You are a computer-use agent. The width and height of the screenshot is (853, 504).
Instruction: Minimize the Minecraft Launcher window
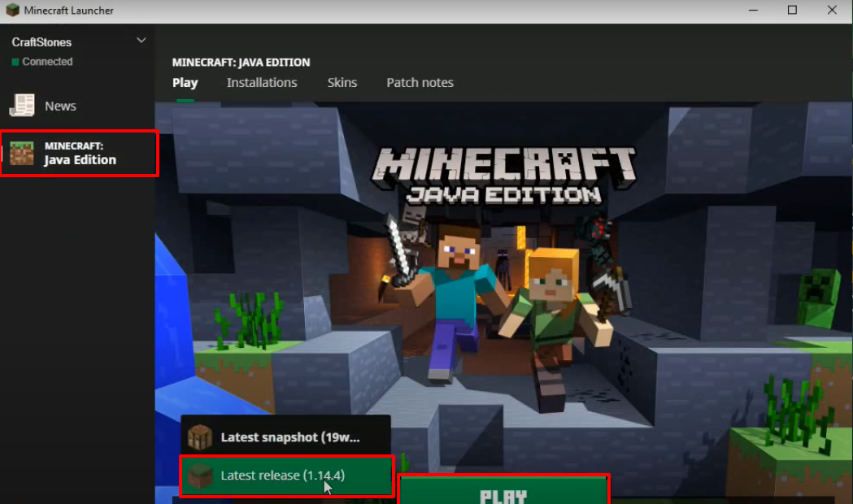(753, 10)
